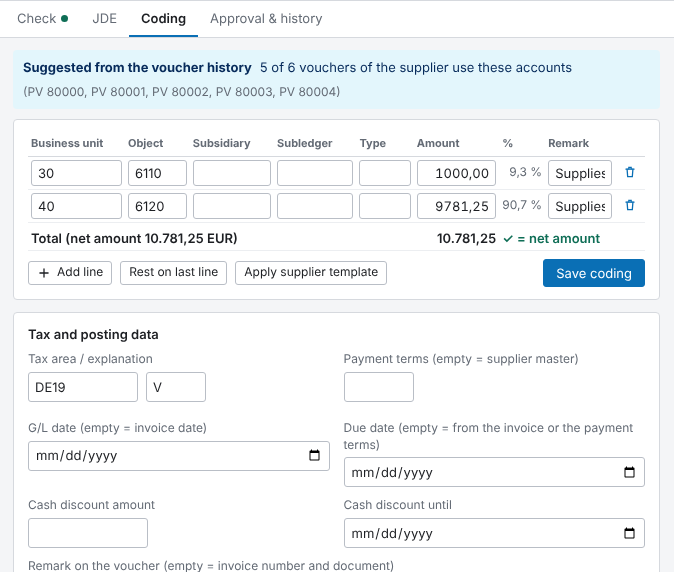Image resolution: width=674 pixels, height=572 pixels.
Task: Edit the Amount field showing 1000,00
Action: click(x=456, y=173)
